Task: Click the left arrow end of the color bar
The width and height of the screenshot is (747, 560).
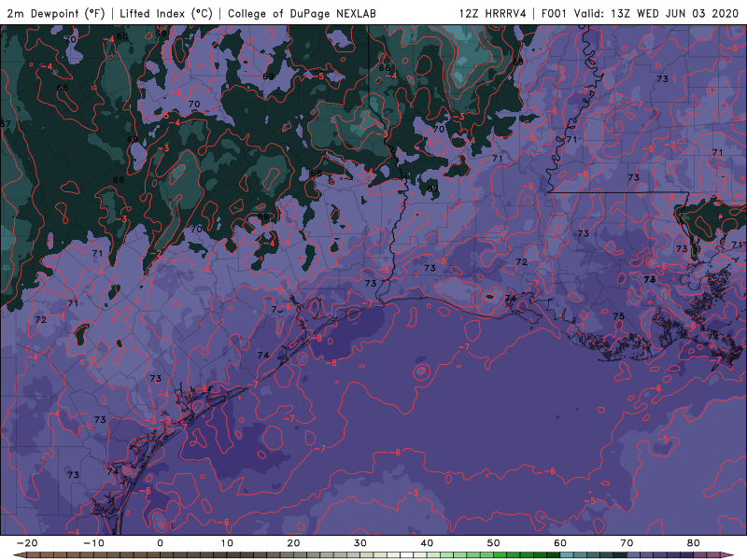Action: [x=20, y=555]
